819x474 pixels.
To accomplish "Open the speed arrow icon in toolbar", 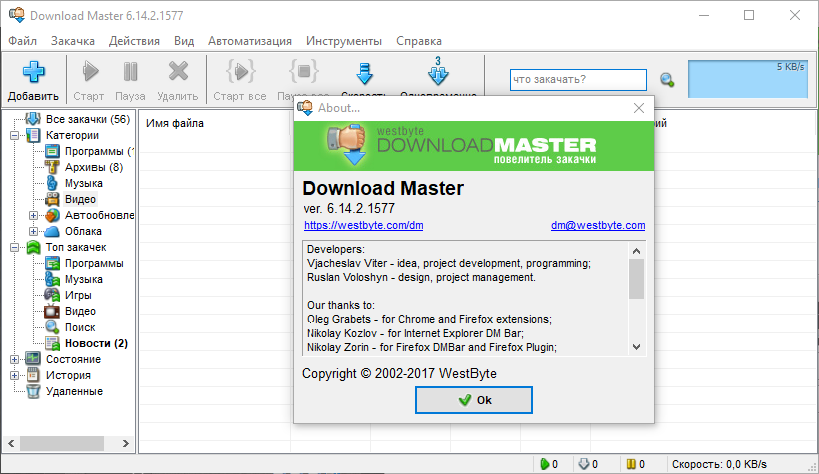I will click(x=364, y=74).
